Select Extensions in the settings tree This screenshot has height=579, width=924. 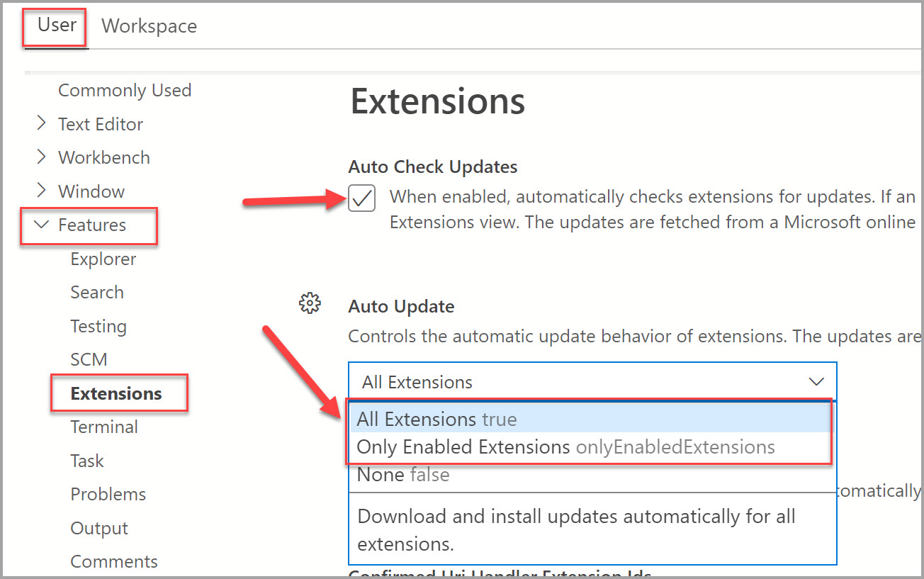[116, 393]
